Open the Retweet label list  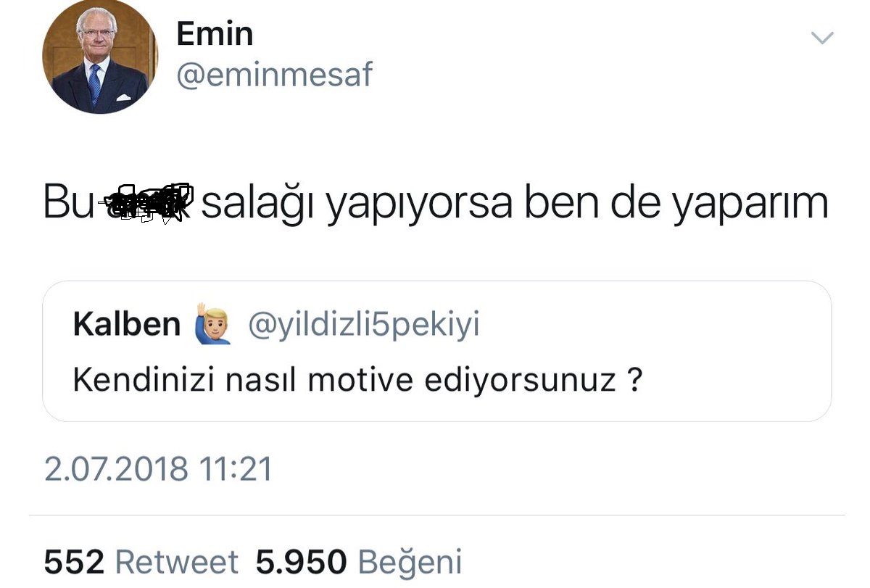point(177,562)
